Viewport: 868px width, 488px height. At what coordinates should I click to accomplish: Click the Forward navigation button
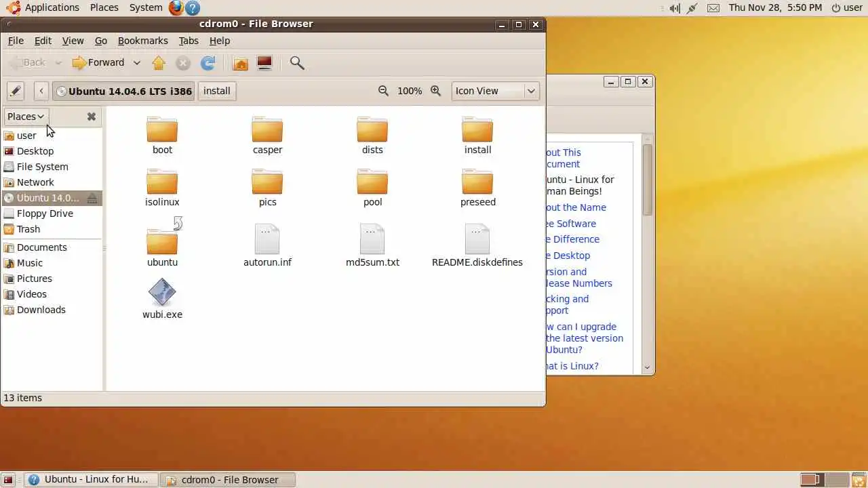99,63
